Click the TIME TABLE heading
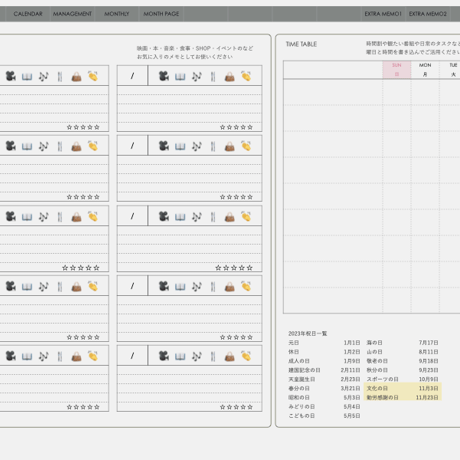460x460 pixels. pos(301,44)
